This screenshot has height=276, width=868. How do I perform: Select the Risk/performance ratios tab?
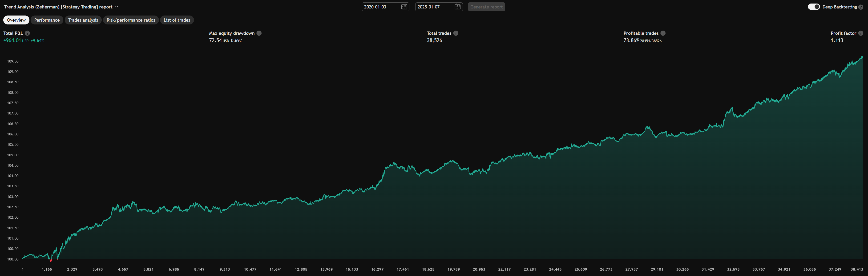[131, 20]
